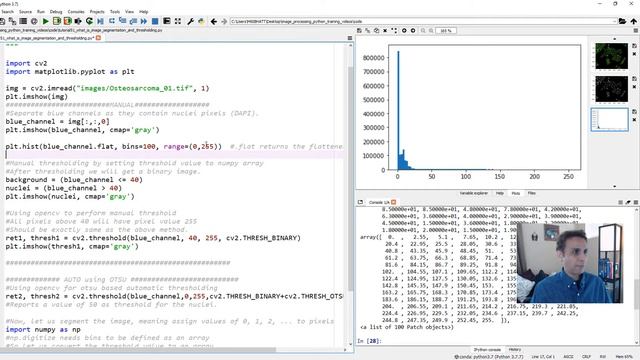Run current cell icon in toolbar
Image resolution: width=640 pixels, height=360 pixels.
(57, 21)
